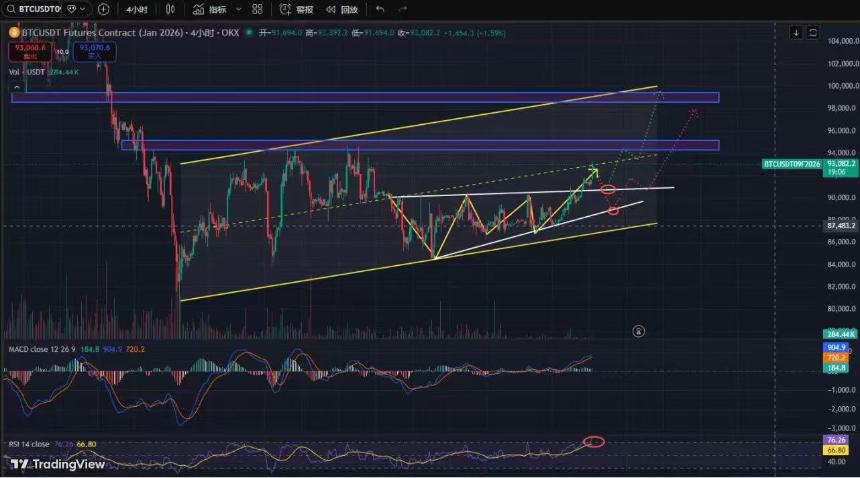Collapse the indicator legend chevron under Vol
Viewport: 860px width, 478px height.
pyautogui.click(x=17, y=88)
